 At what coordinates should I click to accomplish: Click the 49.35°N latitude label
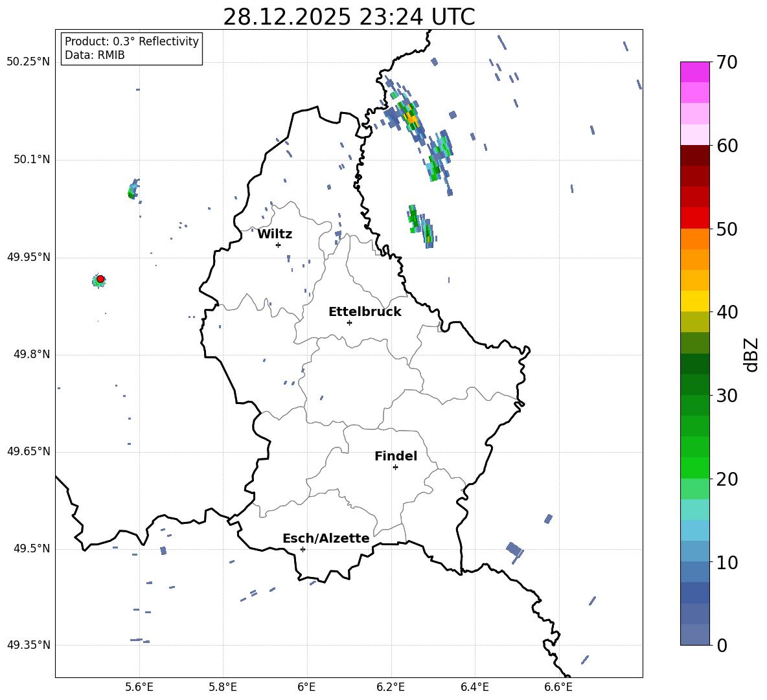(29, 645)
